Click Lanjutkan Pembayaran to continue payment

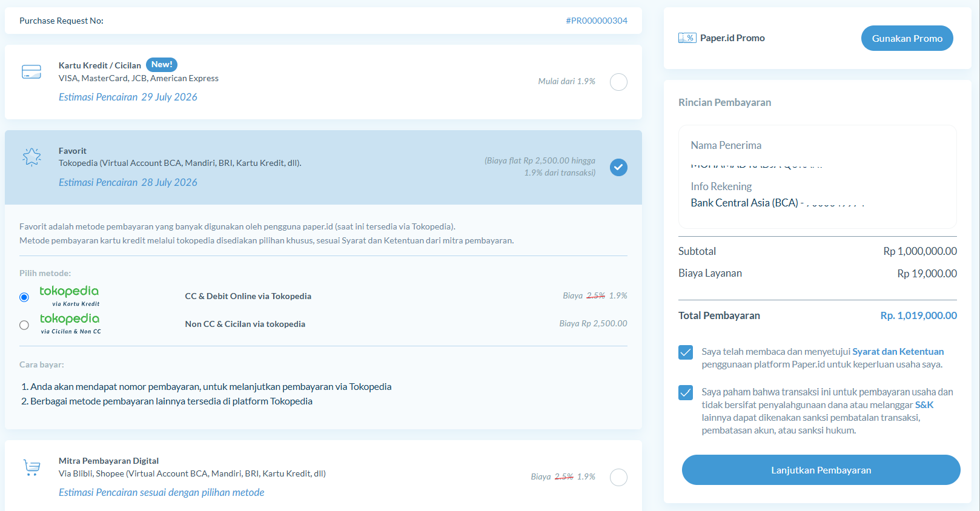click(821, 470)
